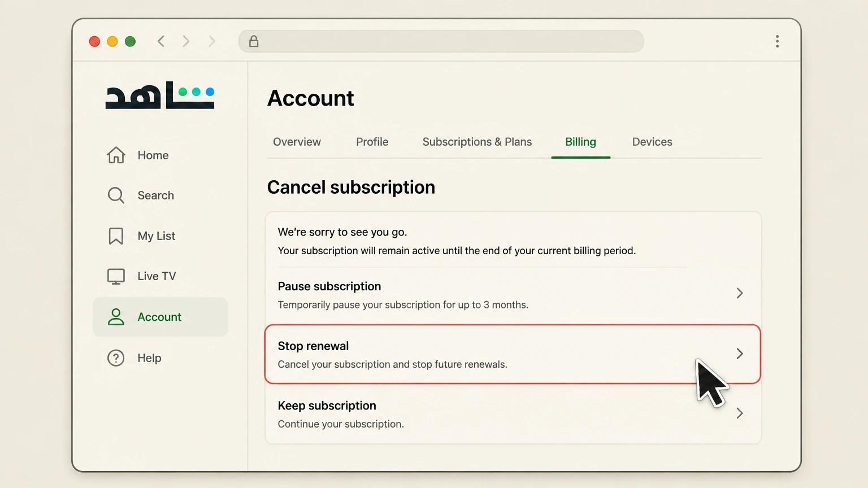
Task: Choose Keep subscription option
Action: (513, 414)
